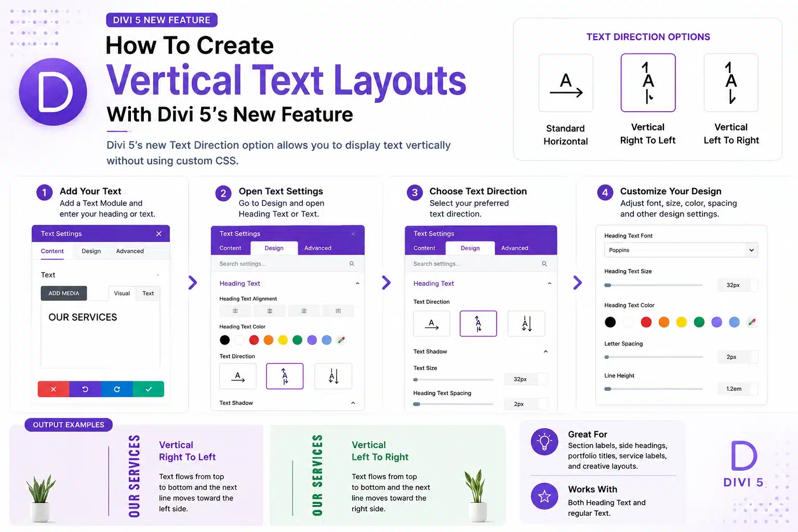Screen dimensions: 798x532
Task: Select black swatch in step 2 panel
Action: pos(224,340)
